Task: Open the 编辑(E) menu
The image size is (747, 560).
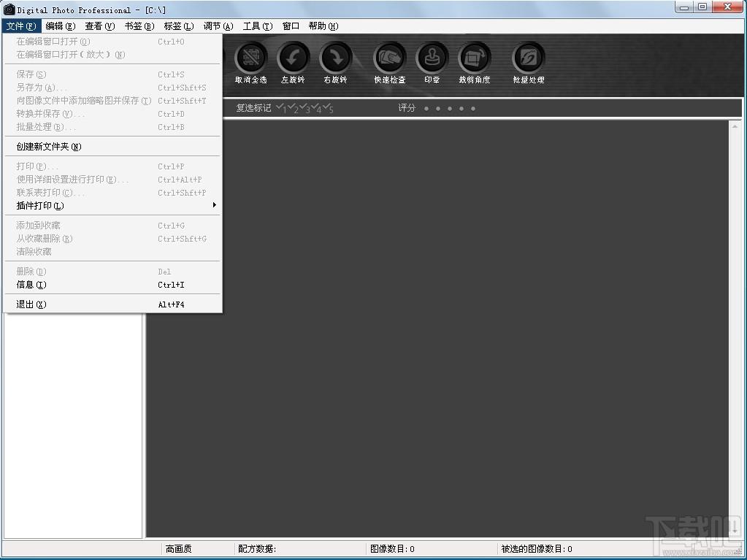Action: point(61,26)
